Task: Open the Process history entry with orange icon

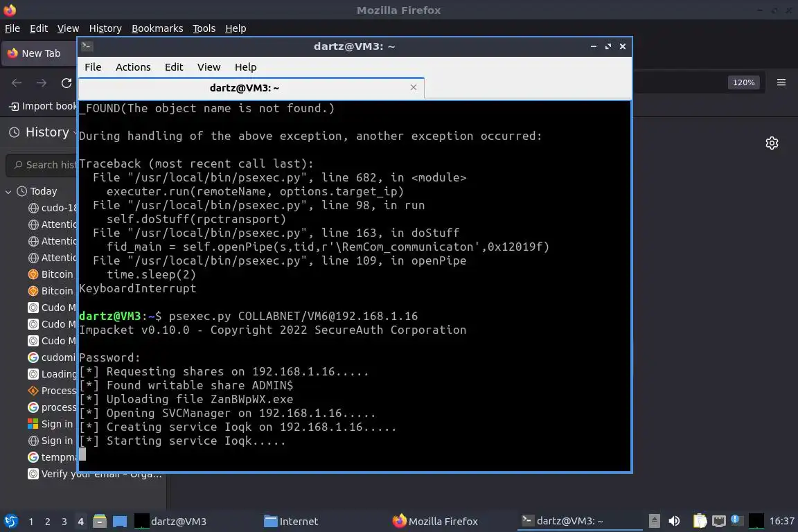Action: click(x=52, y=391)
